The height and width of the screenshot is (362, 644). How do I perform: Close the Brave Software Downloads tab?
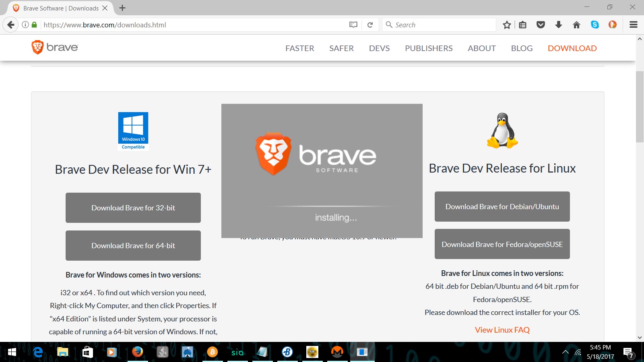(x=105, y=8)
